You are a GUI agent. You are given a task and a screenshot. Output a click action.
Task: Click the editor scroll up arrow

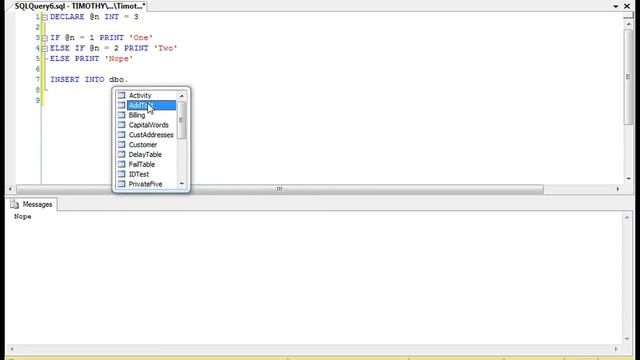click(x=628, y=24)
